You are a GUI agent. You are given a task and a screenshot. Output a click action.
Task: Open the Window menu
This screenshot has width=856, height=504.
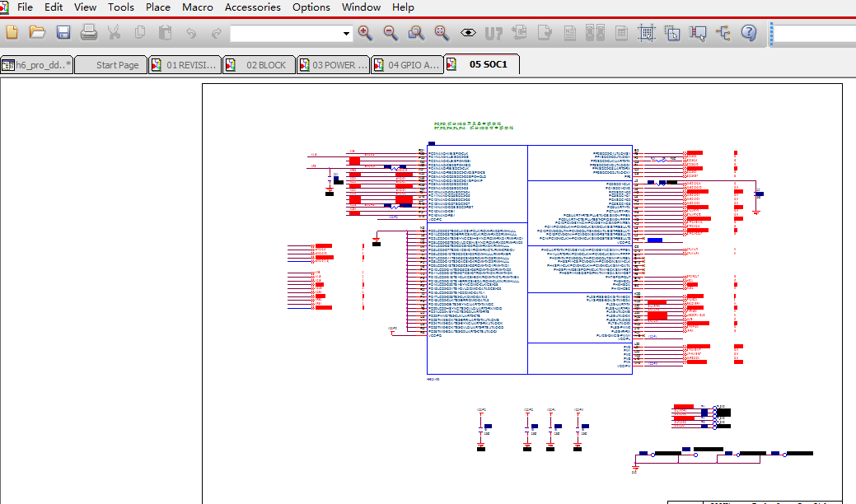click(x=361, y=7)
